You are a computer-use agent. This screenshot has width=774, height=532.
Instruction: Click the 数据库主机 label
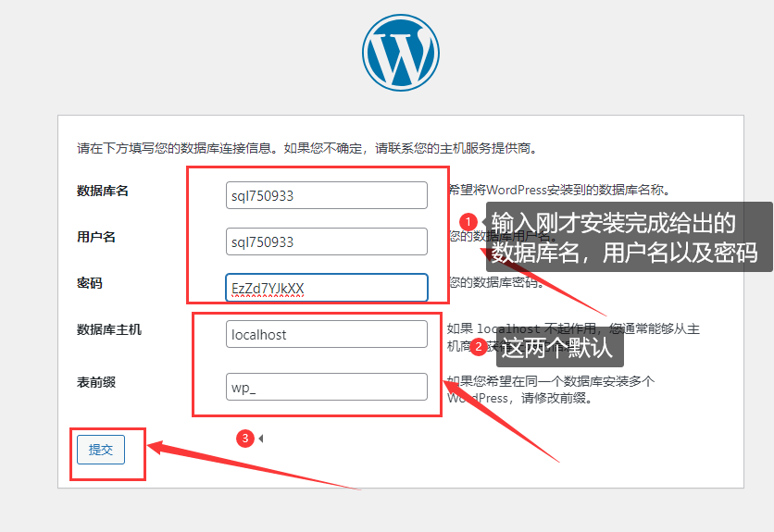click(x=108, y=329)
